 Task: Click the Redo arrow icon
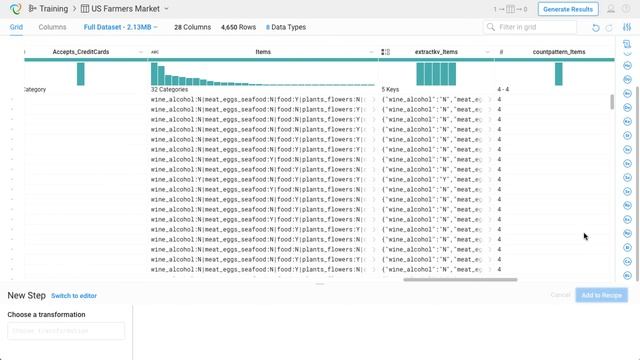(x=609, y=28)
